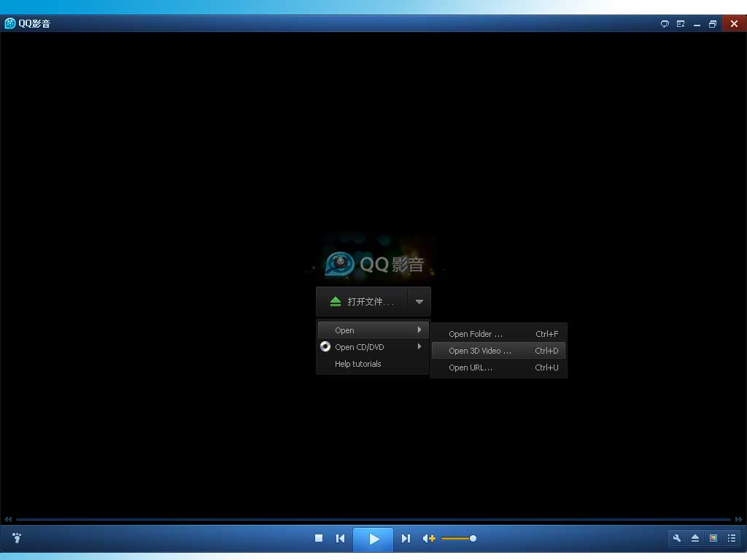Viewport: 747px width, 560px height.
Task: Switch to mini mode via title bar icon
Action: tap(681, 24)
